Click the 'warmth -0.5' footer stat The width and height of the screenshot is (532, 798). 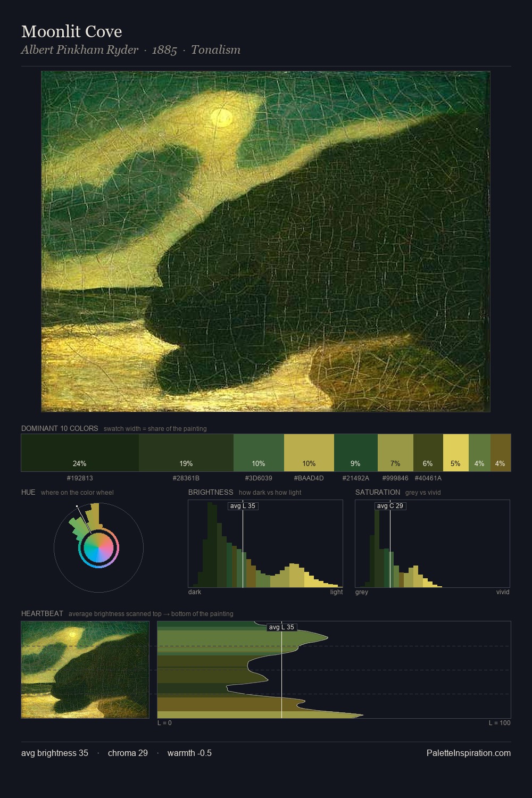(x=189, y=753)
